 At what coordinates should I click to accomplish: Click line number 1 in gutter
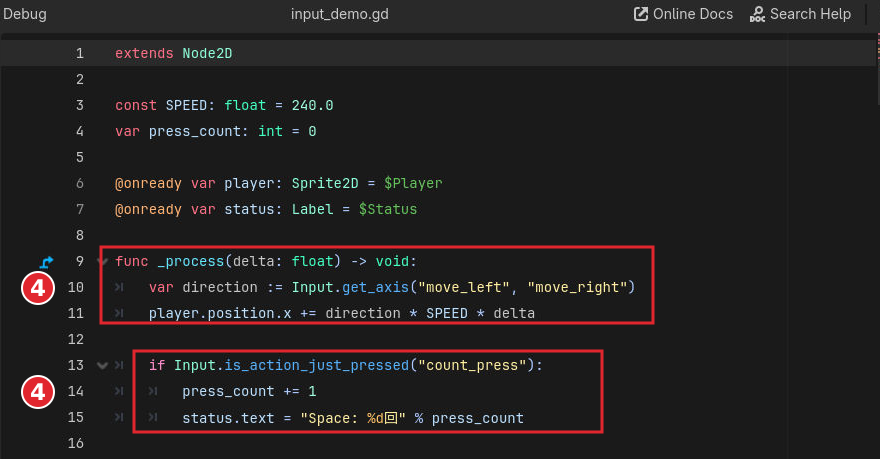[x=80, y=53]
